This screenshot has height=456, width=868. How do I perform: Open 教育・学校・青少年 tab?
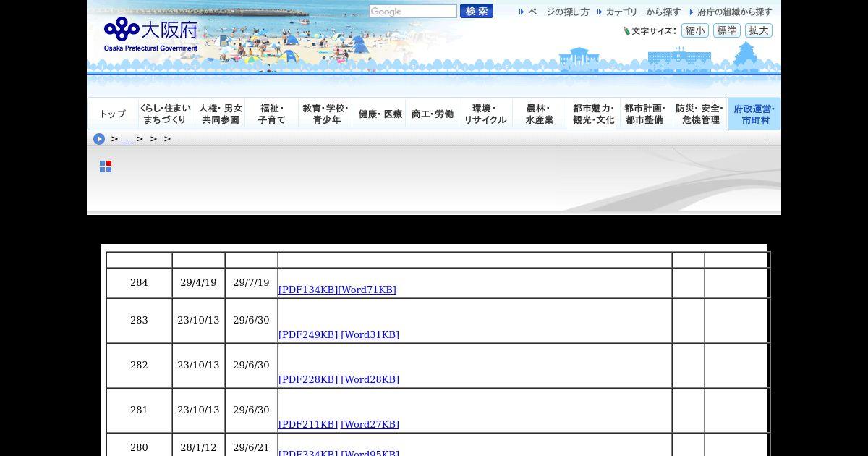click(325, 114)
